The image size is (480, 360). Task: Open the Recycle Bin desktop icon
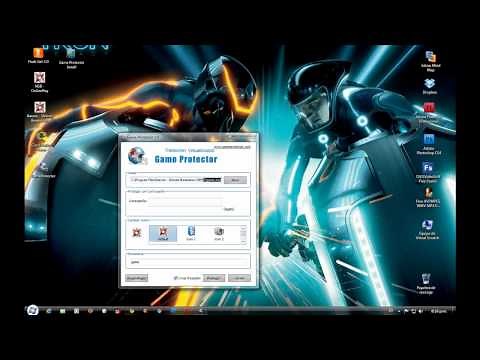coord(426,284)
